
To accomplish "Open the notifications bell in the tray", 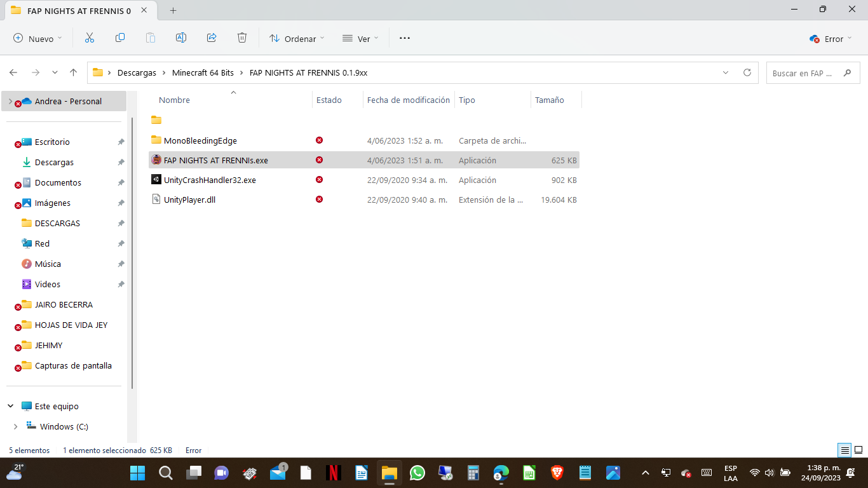I will tap(850, 473).
